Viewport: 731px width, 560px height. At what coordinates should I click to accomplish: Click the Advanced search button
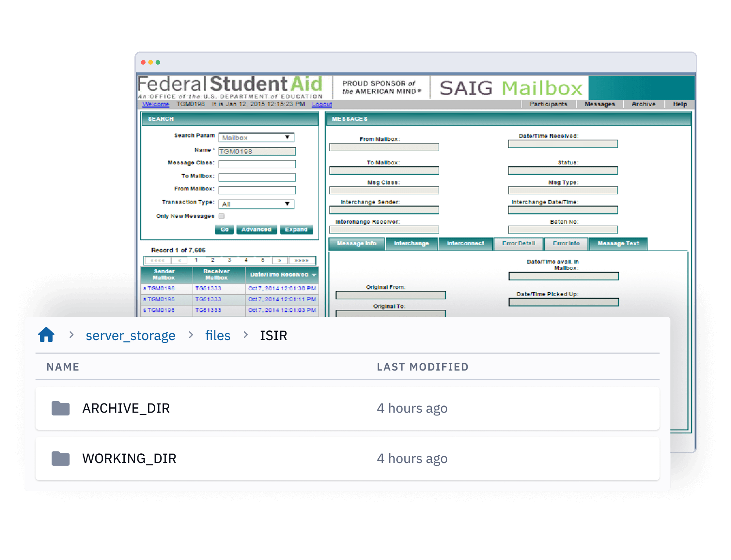click(x=257, y=229)
